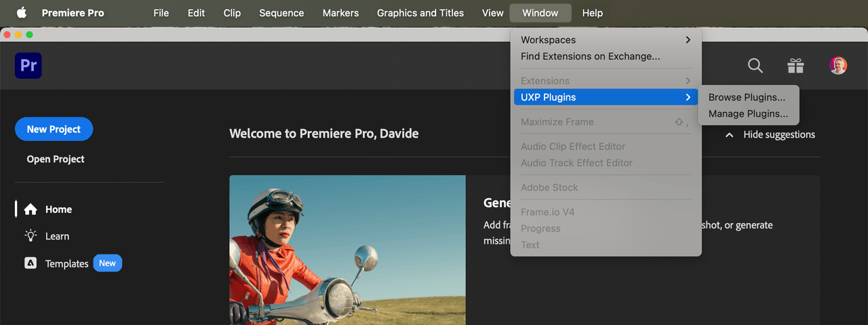The height and width of the screenshot is (325, 868).
Task: Open the Clip menu
Action: (232, 13)
